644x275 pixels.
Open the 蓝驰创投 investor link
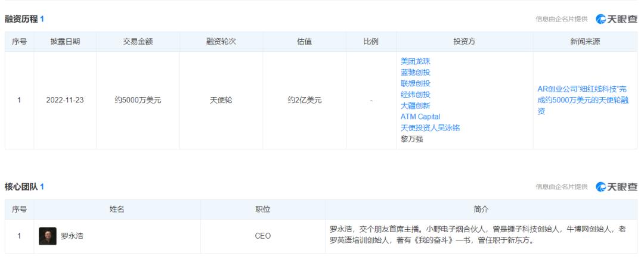point(415,72)
